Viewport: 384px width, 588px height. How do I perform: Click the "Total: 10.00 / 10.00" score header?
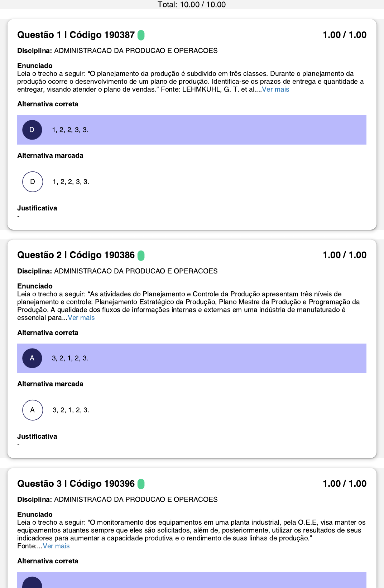(192, 5)
